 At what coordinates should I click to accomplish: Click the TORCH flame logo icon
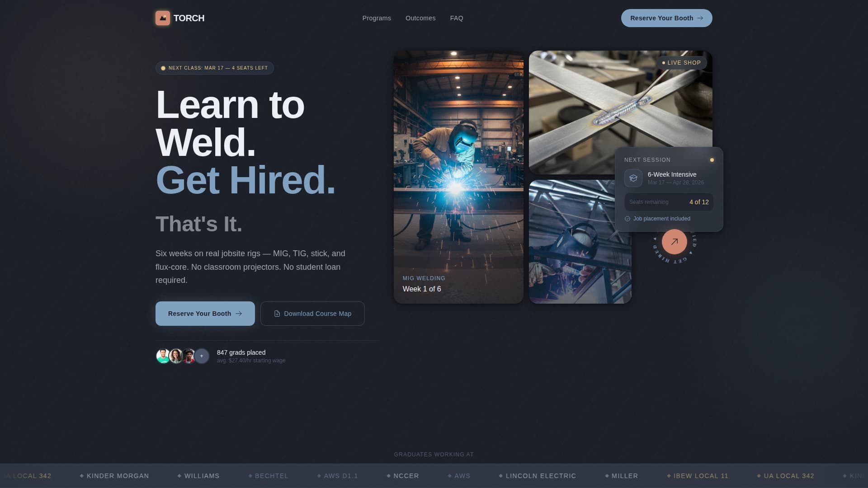click(163, 18)
